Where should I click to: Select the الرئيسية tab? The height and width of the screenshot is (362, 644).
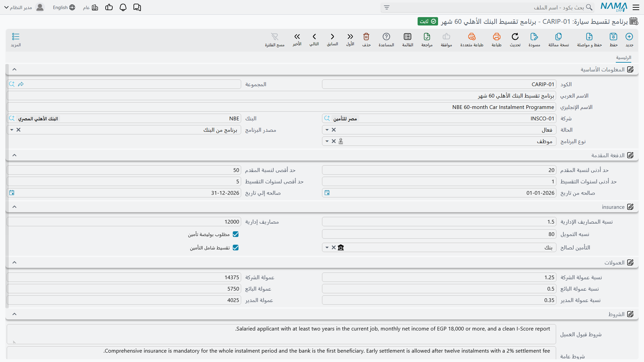624,58
